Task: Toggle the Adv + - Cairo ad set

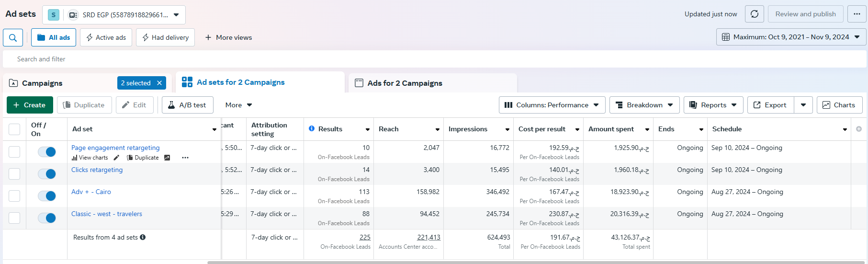Action: click(47, 196)
